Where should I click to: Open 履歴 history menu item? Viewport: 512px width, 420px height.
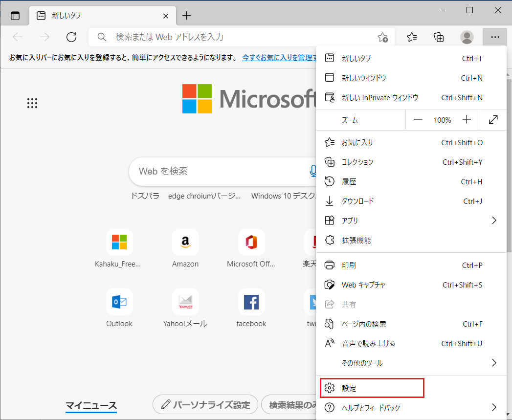[411, 182]
